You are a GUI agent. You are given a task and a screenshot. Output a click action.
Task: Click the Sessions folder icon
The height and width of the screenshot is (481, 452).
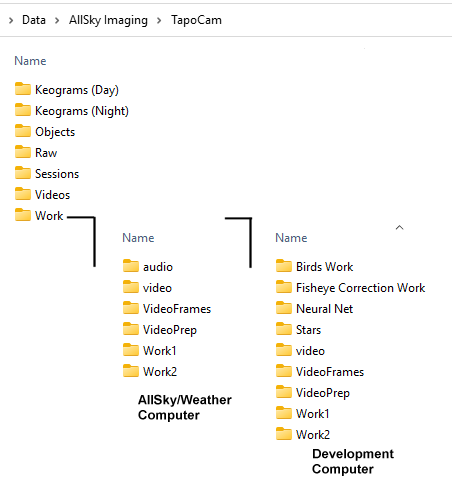[x=23, y=173]
